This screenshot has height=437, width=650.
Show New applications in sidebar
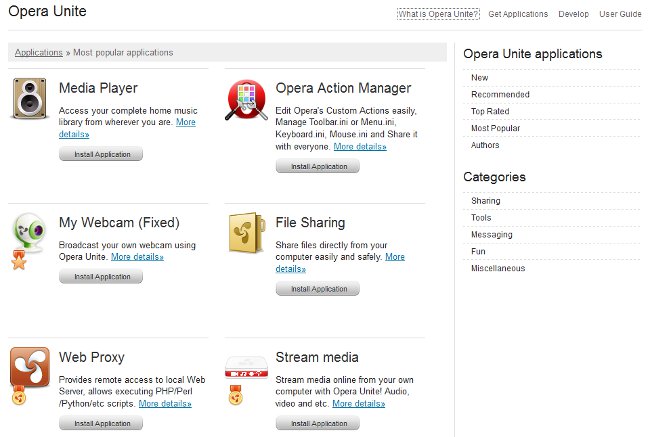480,78
